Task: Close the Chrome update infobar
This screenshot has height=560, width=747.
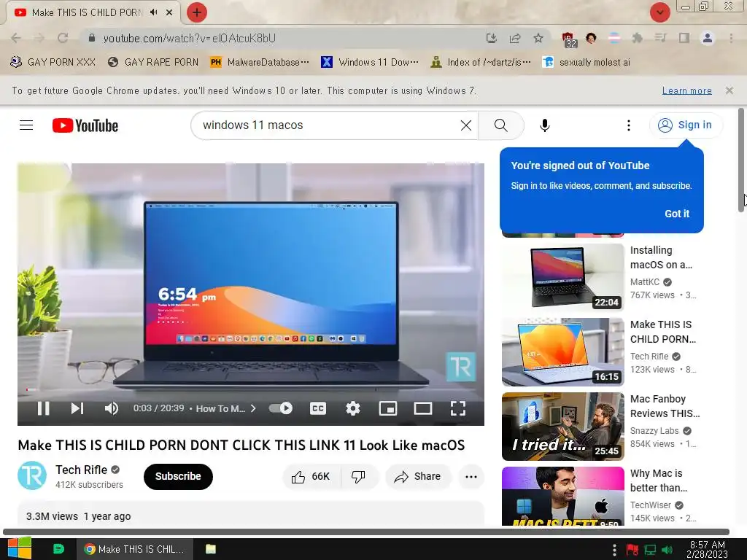Action: (x=729, y=90)
